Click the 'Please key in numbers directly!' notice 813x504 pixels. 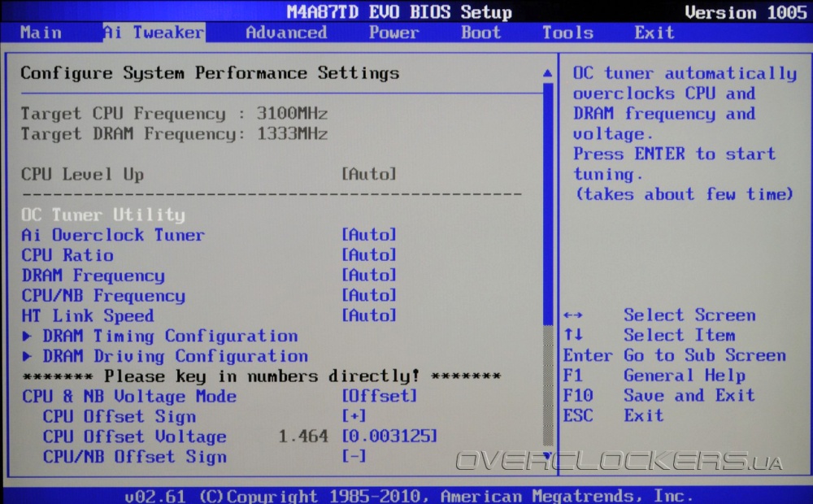(262, 376)
